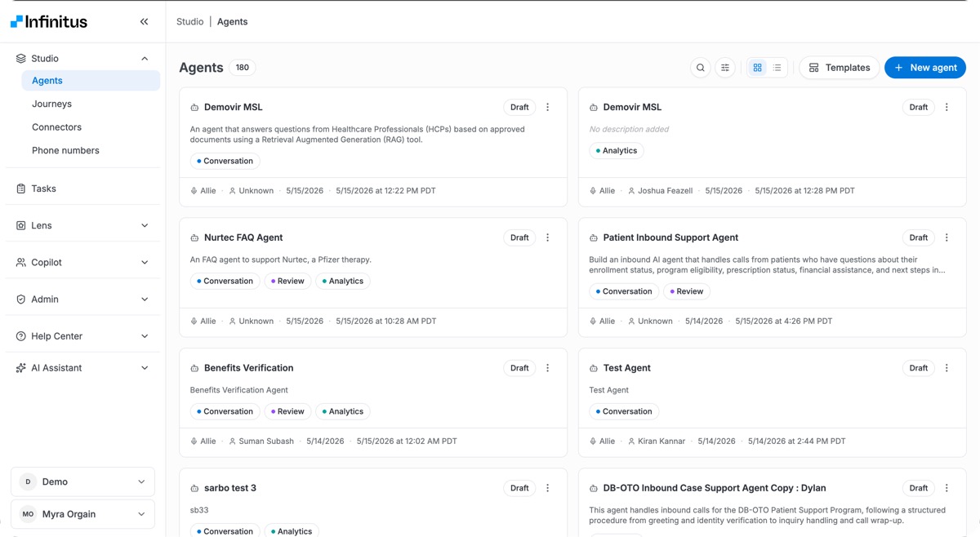Click Analytics tag on Benefits Verification
The image size is (980, 537).
[x=343, y=411]
